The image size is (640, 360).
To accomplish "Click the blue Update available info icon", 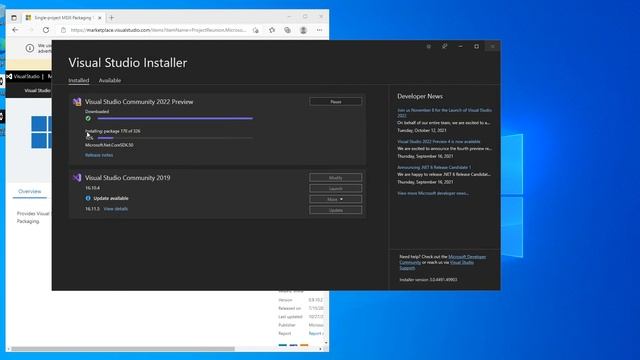I will 88,198.
